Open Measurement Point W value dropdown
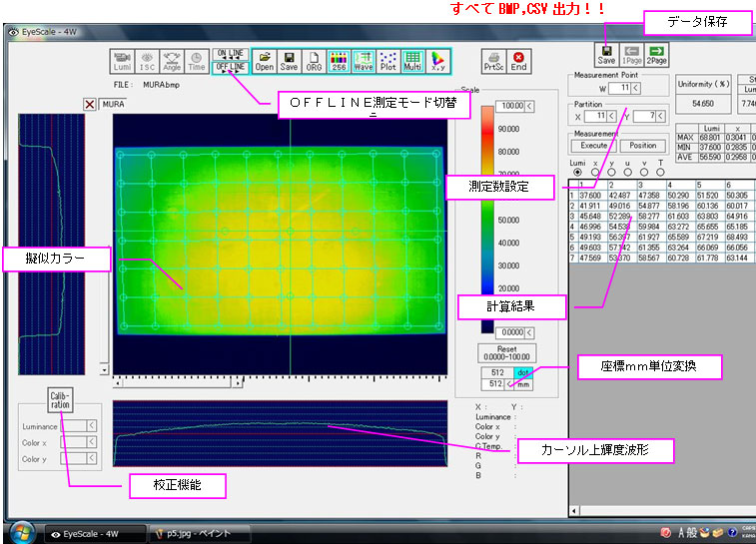756x544 pixels. point(636,88)
